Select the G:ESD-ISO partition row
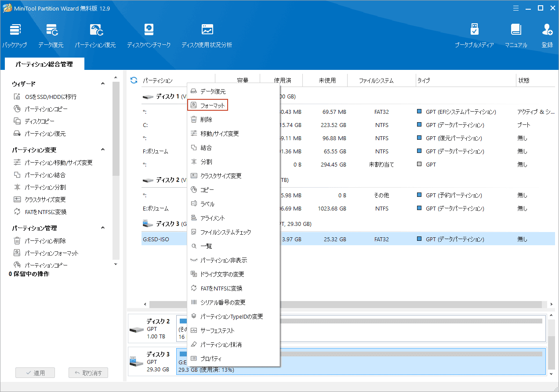 point(348,239)
